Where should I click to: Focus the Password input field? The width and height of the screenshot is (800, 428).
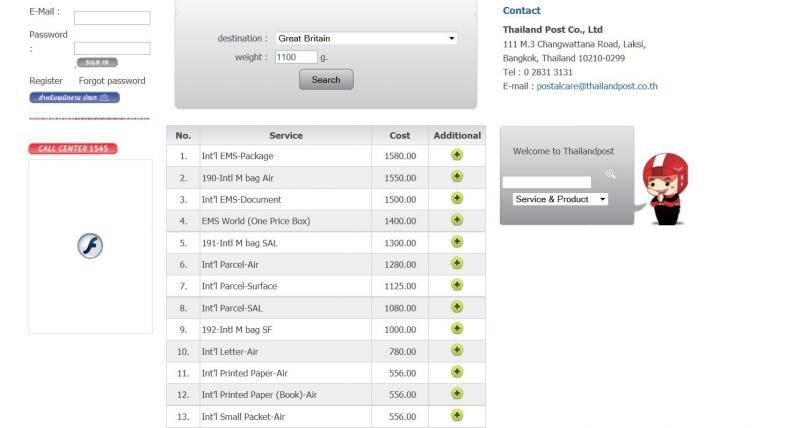click(x=112, y=48)
